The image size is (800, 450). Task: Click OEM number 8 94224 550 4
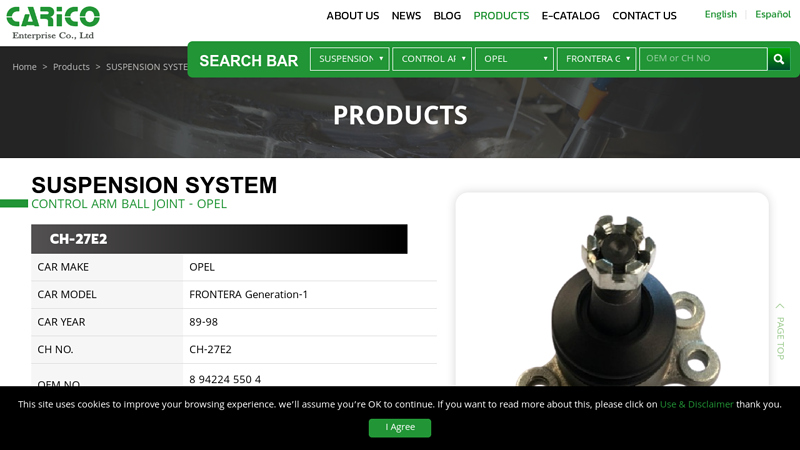(x=225, y=379)
